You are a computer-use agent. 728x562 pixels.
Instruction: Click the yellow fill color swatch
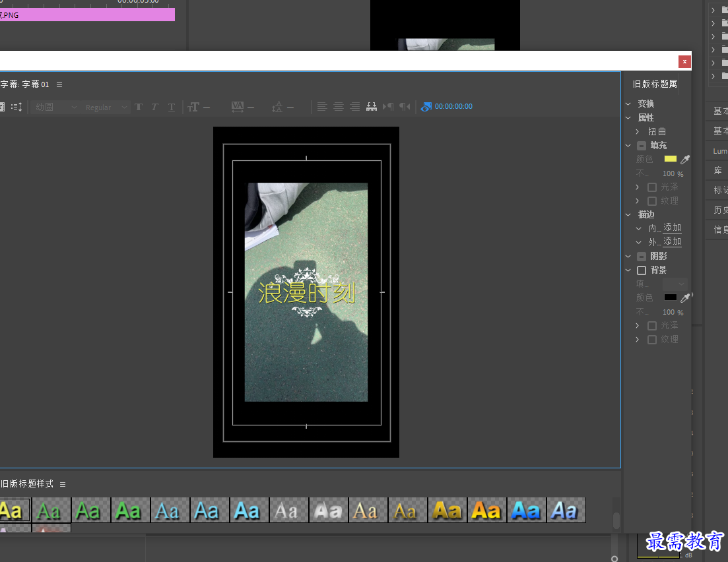point(671,159)
